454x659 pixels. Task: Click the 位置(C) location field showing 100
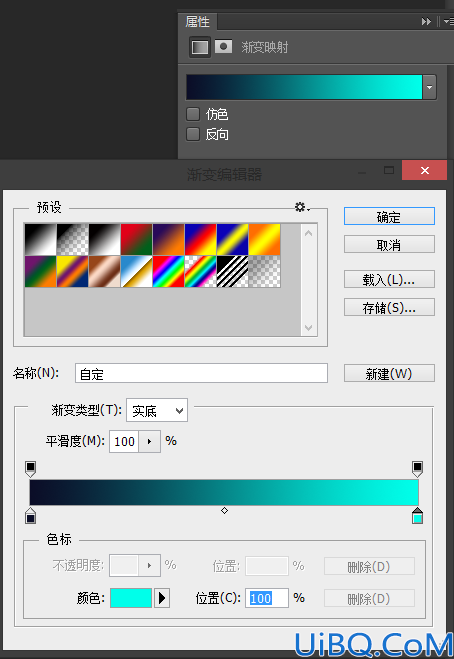[267, 598]
